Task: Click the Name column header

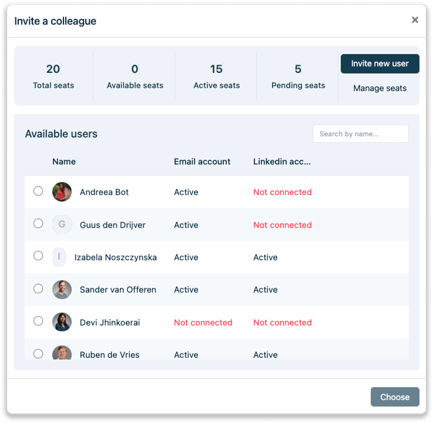Action: [x=64, y=162]
